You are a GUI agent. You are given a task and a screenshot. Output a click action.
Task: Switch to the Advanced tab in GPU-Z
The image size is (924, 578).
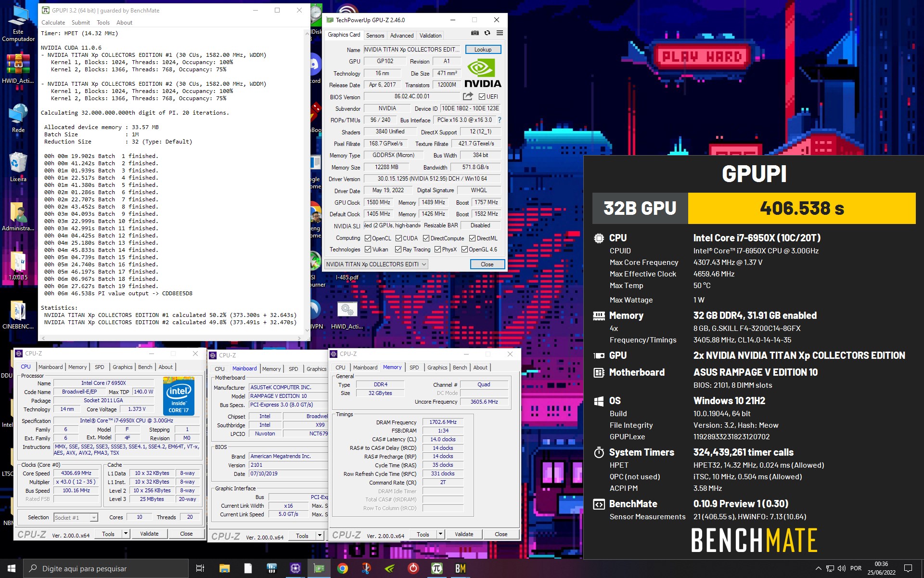[x=402, y=36]
